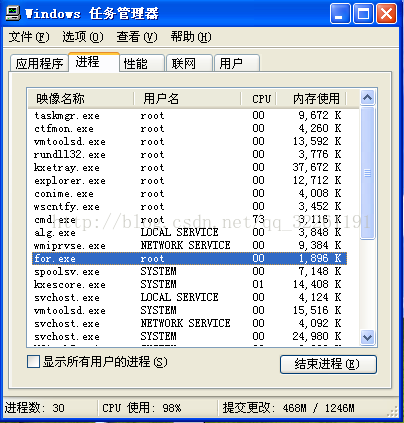Screen dimensions: 404x423
Task: Select the explorer.exe process row
Action: [189, 181]
